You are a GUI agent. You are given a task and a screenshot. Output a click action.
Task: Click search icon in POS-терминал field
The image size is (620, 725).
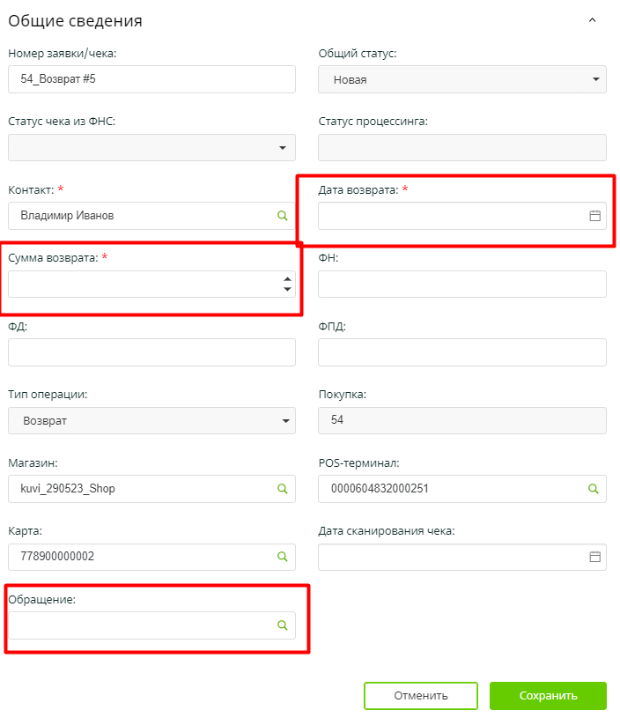594,489
